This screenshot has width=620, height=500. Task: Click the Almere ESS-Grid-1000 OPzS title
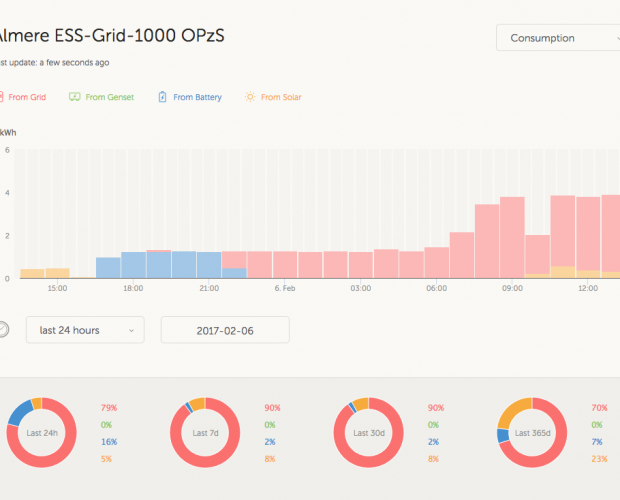[x=110, y=35]
